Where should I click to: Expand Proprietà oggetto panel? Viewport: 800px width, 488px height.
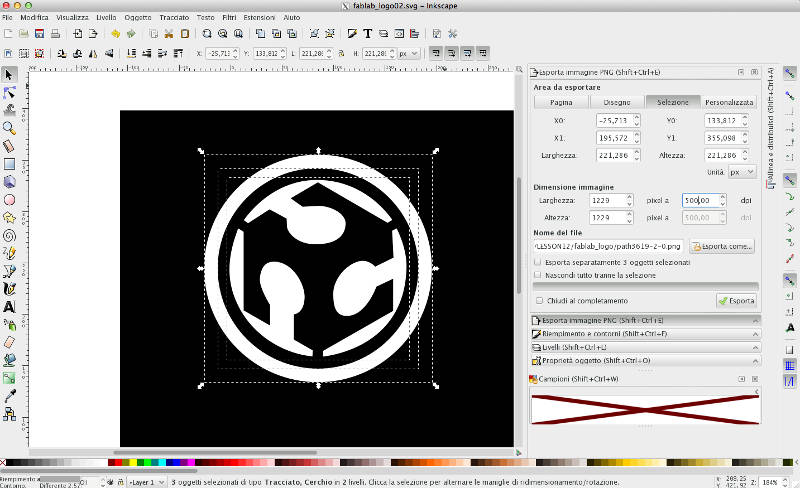(645, 360)
